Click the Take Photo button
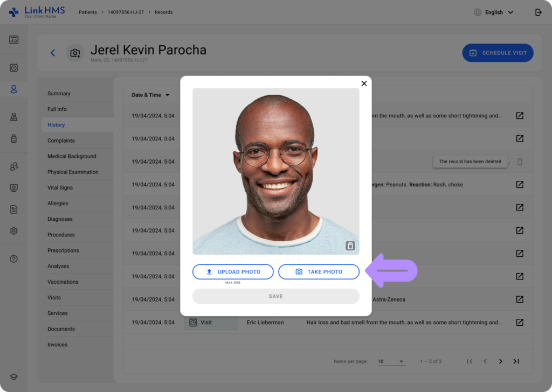552x392 pixels. (x=319, y=272)
